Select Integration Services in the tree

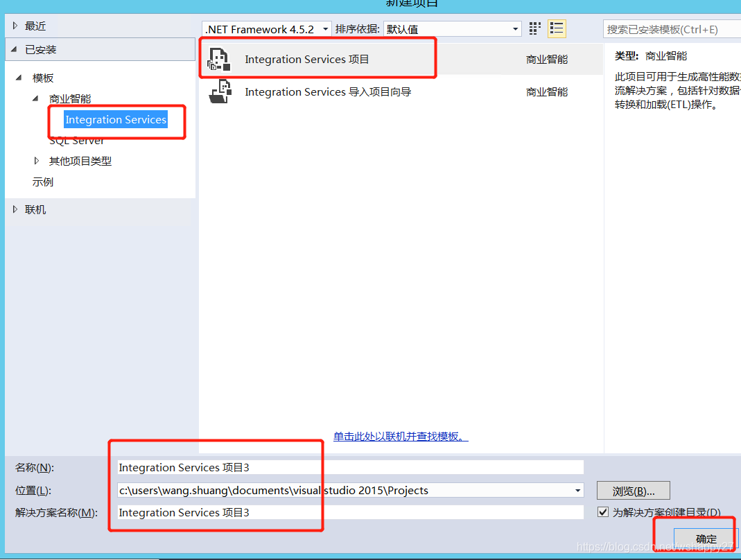click(x=116, y=120)
